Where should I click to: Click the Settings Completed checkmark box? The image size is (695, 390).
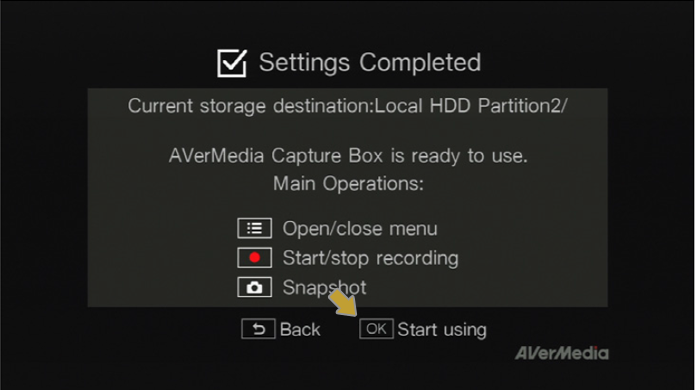pos(232,62)
